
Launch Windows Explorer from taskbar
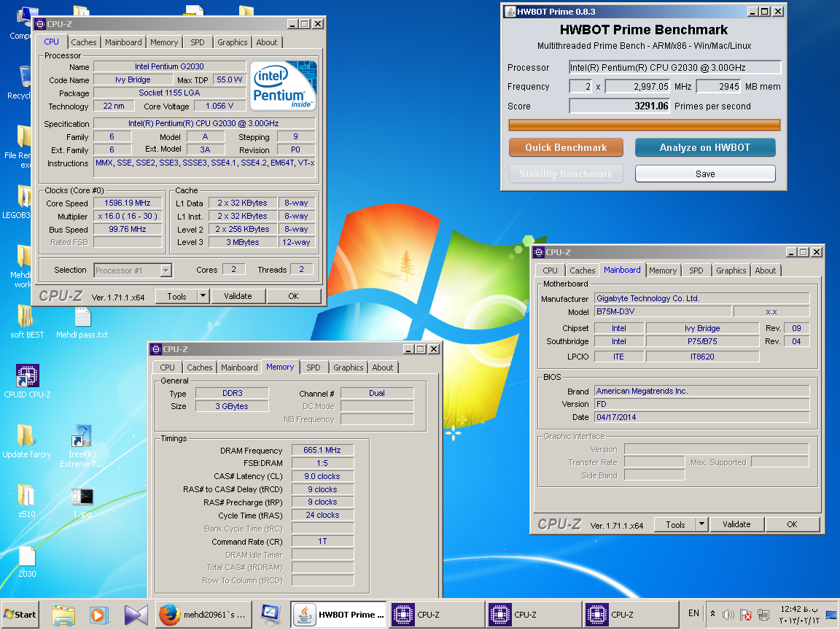tap(63, 615)
